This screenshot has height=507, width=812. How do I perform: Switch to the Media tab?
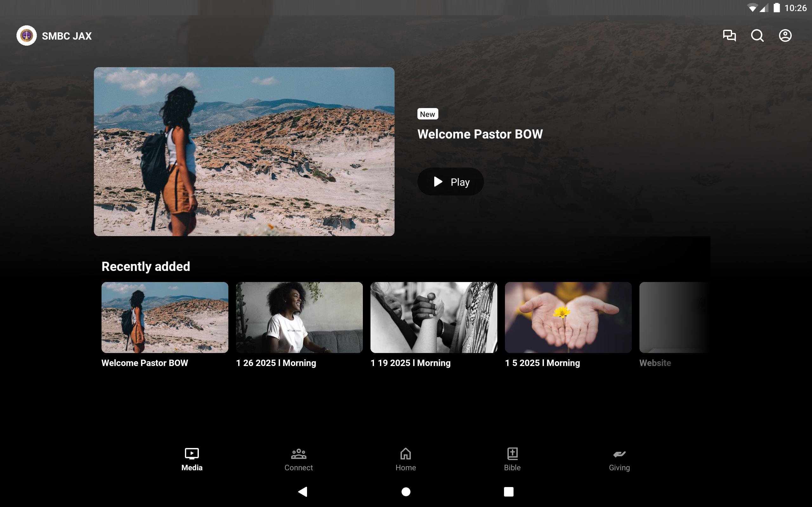point(192,459)
